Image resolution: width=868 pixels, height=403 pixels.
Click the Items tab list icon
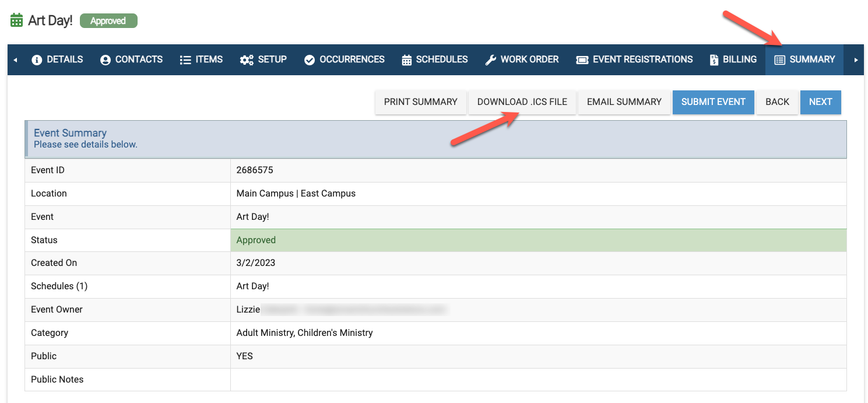coord(185,60)
